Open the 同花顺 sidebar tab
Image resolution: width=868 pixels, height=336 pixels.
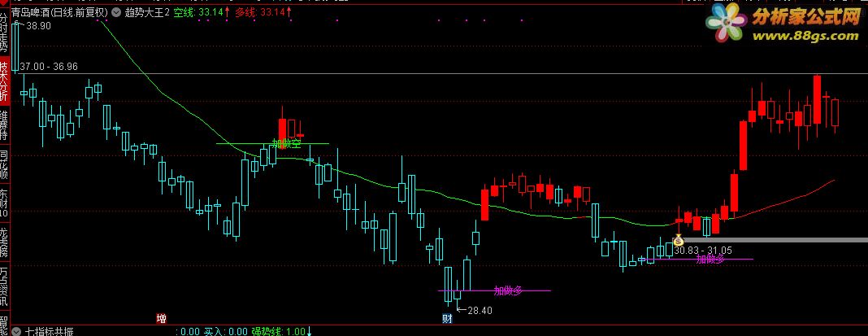click(4, 164)
